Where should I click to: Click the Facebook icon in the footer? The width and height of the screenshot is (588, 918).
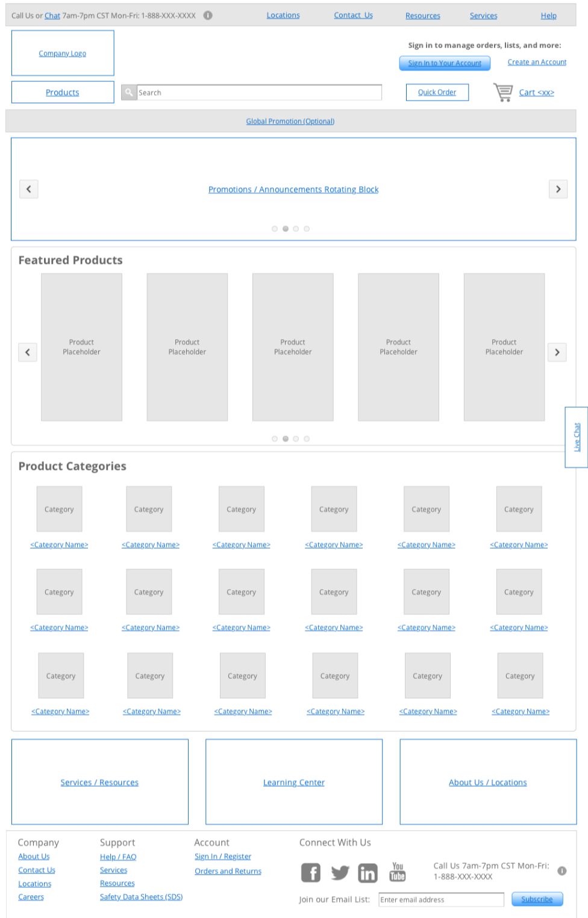(311, 872)
